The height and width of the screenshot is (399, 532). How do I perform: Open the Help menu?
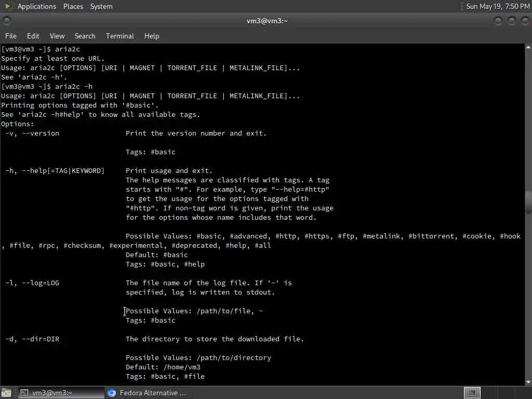[x=152, y=36]
